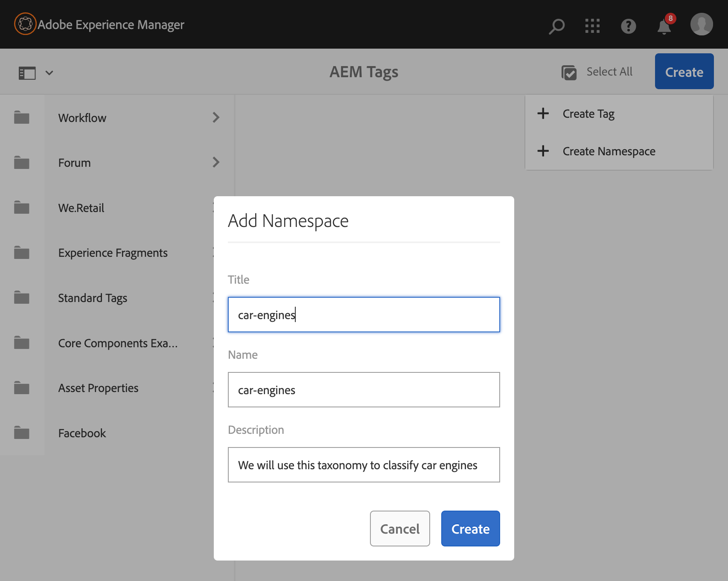Click the Add Namespace dialog heading
The image size is (728, 581).
coord(288,221)
